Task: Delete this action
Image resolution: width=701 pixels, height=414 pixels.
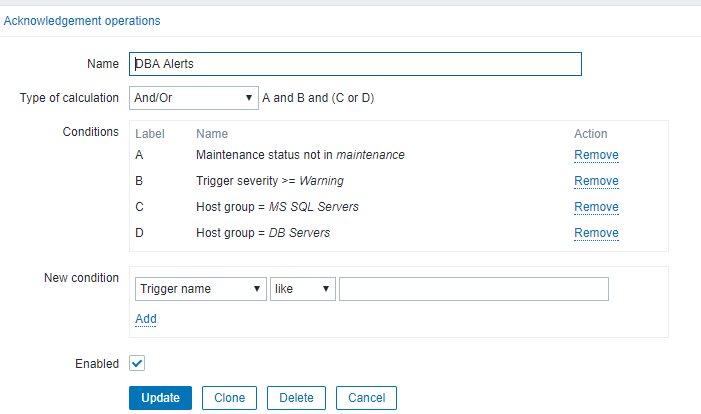Action: 296,397
